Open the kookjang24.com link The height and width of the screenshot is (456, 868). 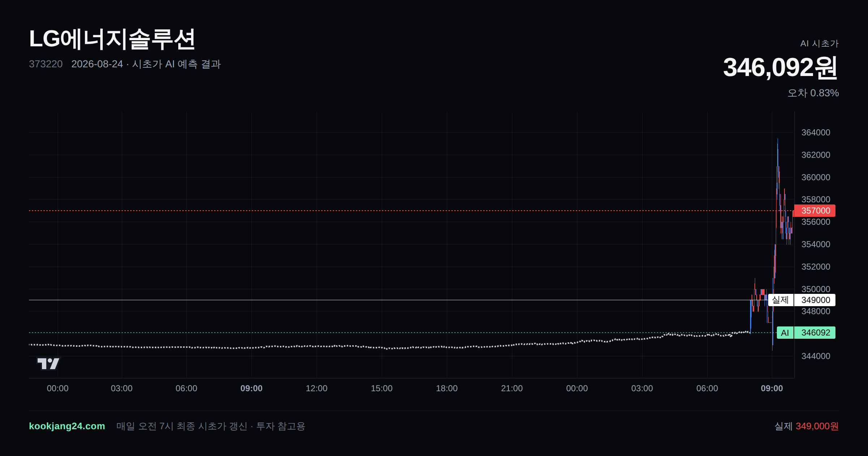point(67,426)
